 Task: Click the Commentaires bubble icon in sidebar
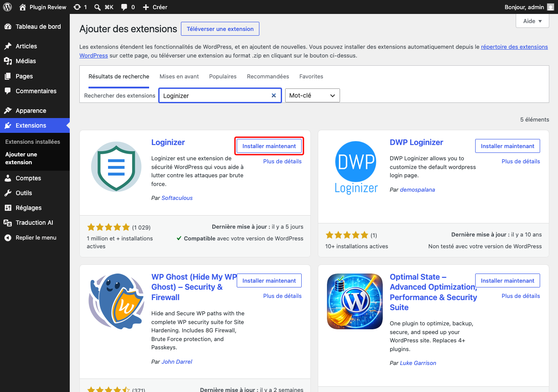pos(8,91)
